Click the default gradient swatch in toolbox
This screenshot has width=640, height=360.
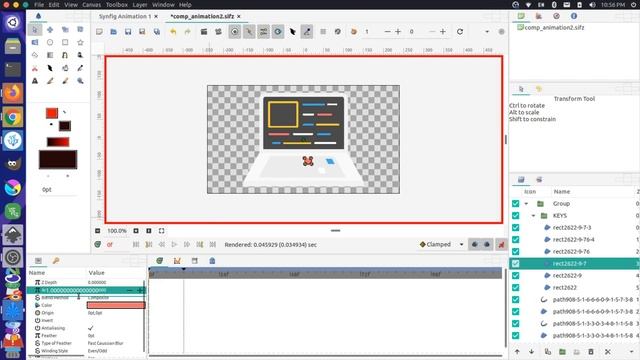click(58, 142)
